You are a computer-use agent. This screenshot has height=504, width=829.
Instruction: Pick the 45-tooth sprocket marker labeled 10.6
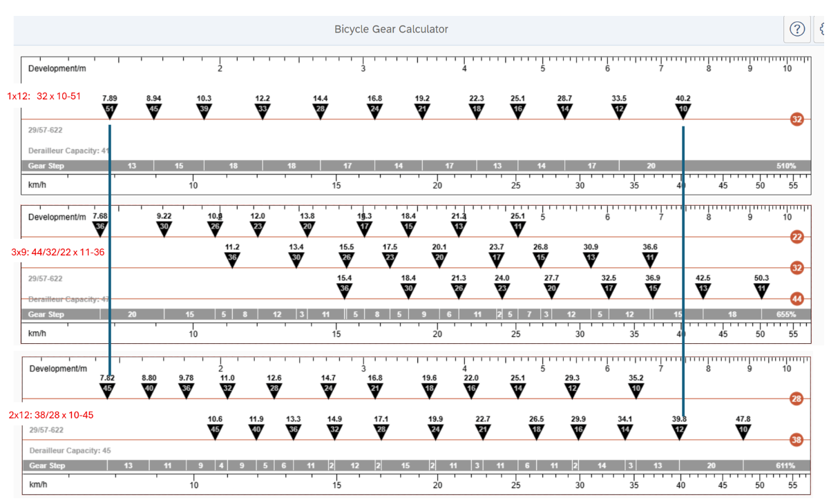[215, 431]
